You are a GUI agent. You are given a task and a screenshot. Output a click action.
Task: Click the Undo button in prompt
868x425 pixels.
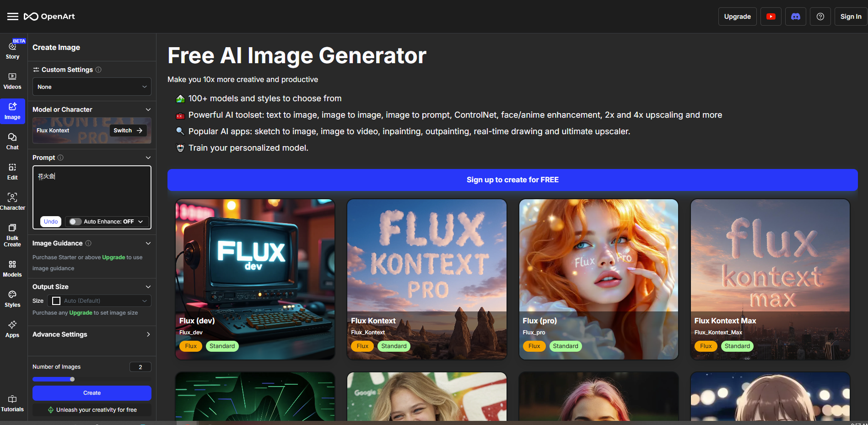click(x=51, y=222)
